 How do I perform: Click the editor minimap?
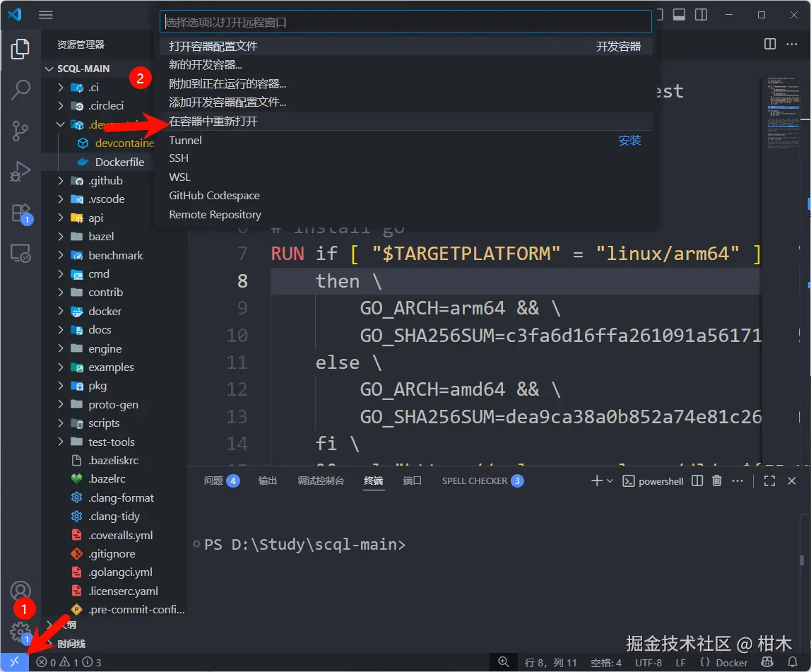pyautogui.click(x=783, y=114)
